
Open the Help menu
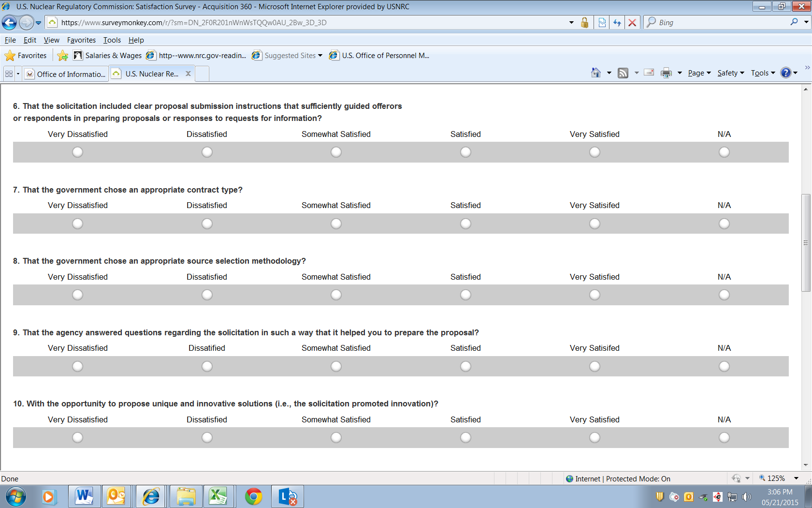point(136,40)
